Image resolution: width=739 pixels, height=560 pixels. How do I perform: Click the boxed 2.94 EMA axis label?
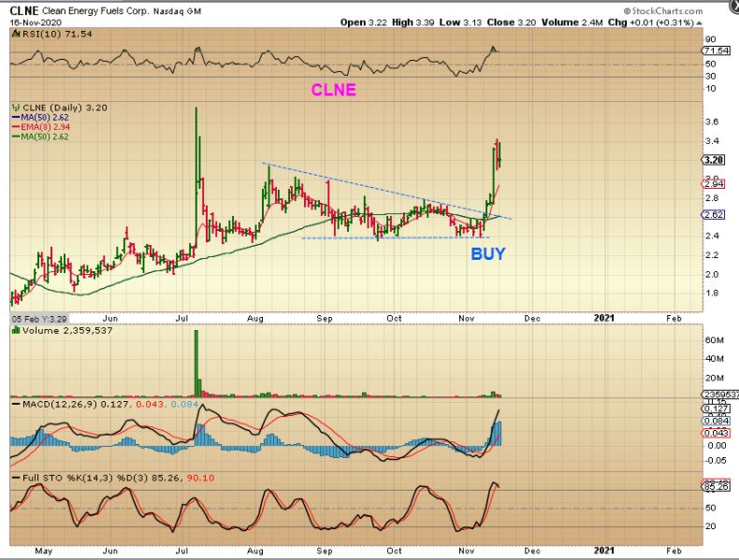714,184
